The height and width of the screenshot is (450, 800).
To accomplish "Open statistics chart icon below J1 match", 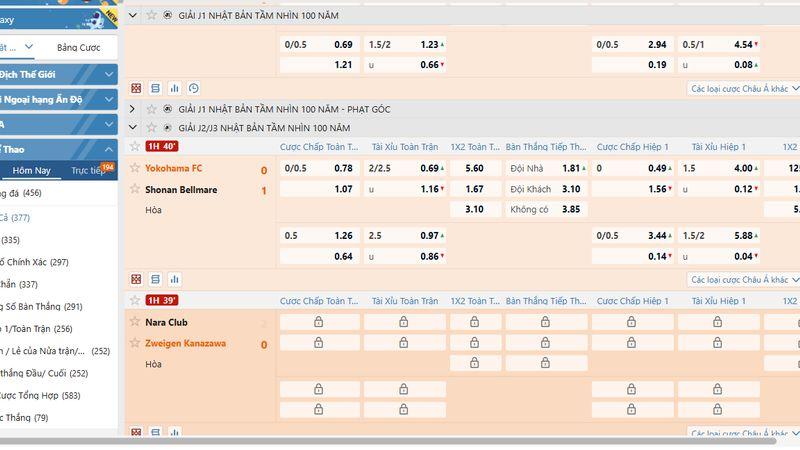I will 174,88.
